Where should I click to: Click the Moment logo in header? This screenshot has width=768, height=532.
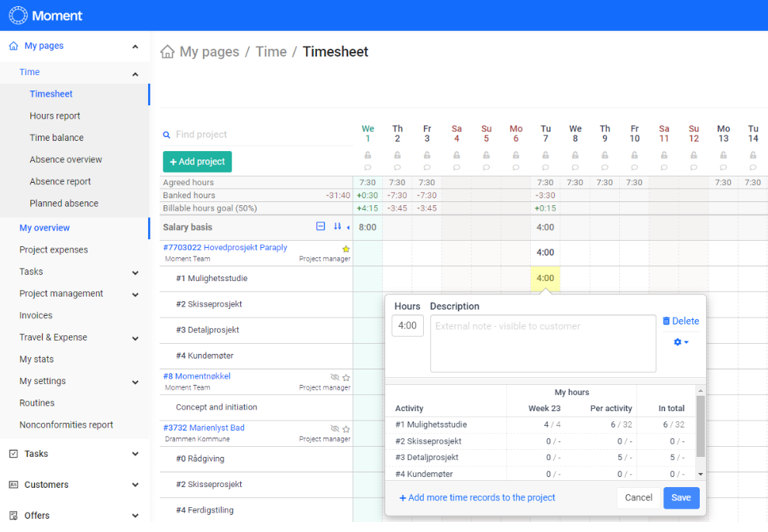pos(46,15)
